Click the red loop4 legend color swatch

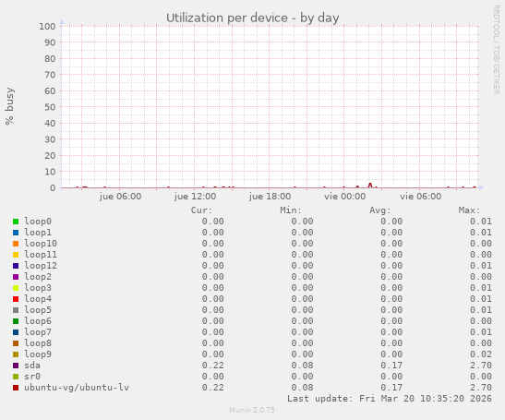click(x=16, y=299)
